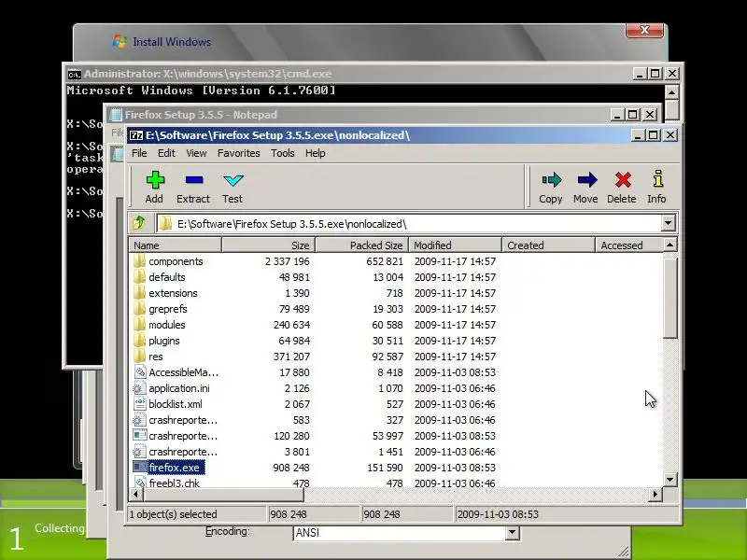The height and width of the screenshot is (560, 747).
Task: Click the file list scroll down arrow
Action: (670, 480)
